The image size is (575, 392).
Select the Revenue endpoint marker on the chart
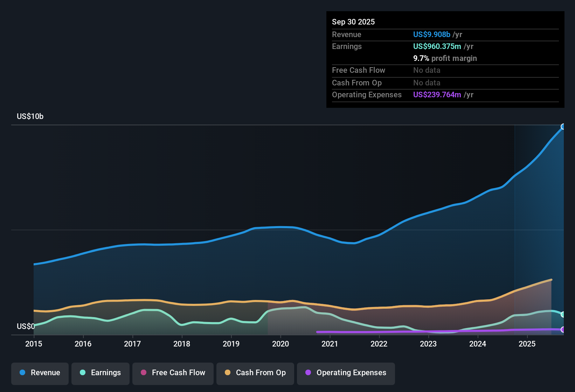563,127
